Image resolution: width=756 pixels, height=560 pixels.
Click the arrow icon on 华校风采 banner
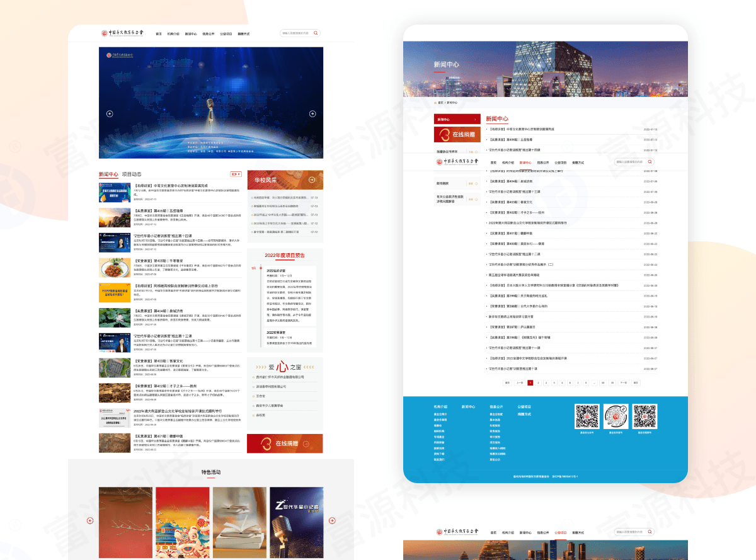[311, 180]
